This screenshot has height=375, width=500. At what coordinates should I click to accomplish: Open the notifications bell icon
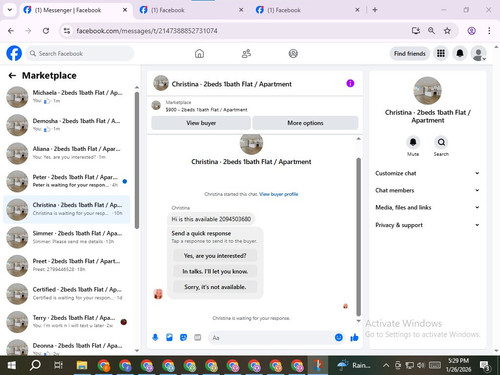(460, 53)
